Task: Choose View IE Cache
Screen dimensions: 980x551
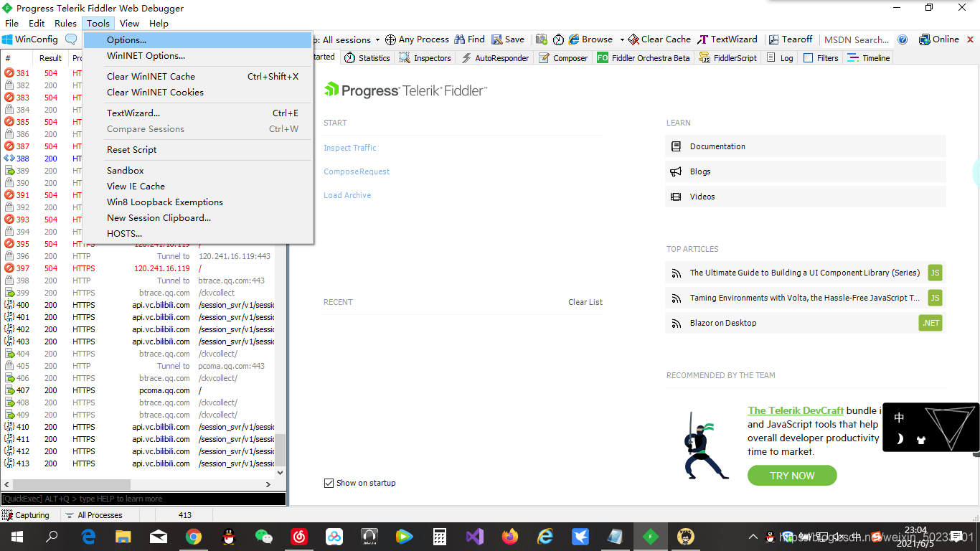Action: [199, 187]
